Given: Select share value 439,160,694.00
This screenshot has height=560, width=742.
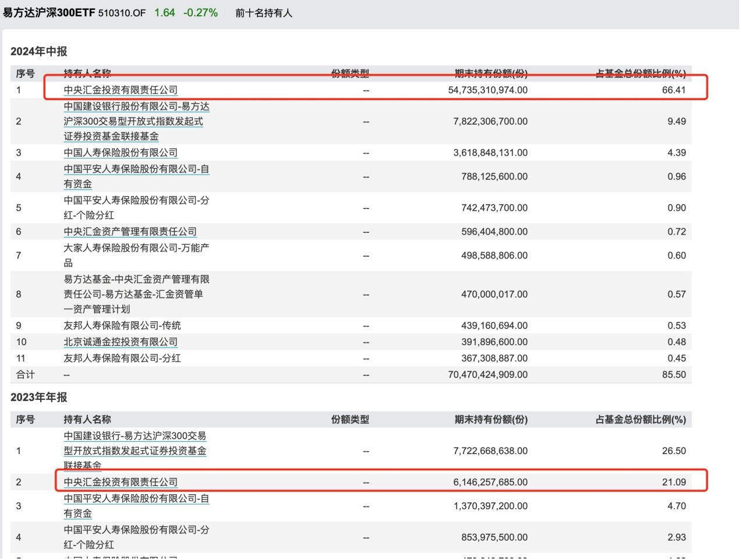Looking at the screenshot, I should click(494, 326).
